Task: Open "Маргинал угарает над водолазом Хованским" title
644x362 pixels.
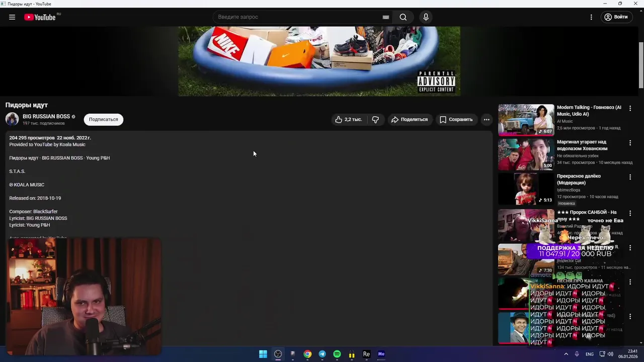Action: pyautogui.click(x=582, y=145)
